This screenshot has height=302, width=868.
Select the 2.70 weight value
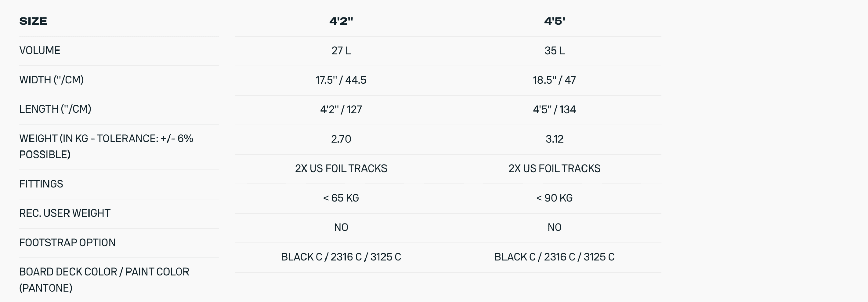coord(341,139)
